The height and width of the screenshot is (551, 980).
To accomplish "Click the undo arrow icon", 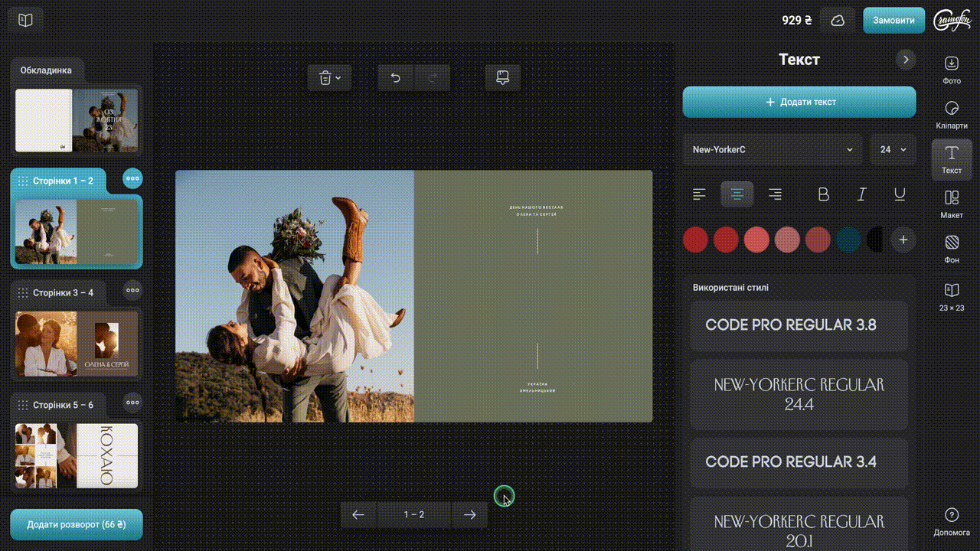I will (395, 77).
